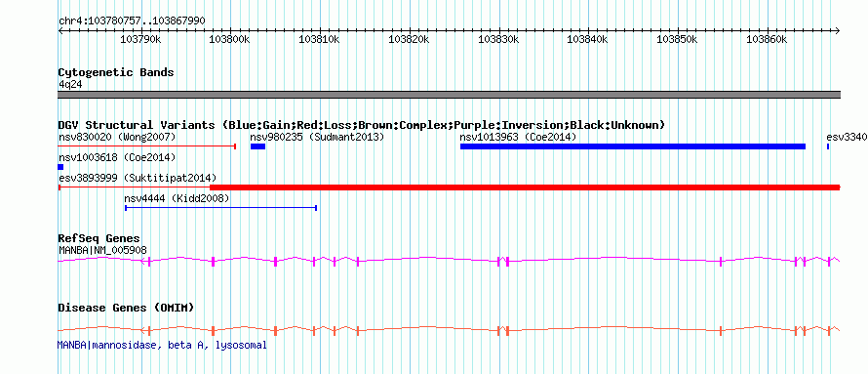868x374 pixels.
Task: Click the DGV Structural Variants track title
Action: point(362,125)
